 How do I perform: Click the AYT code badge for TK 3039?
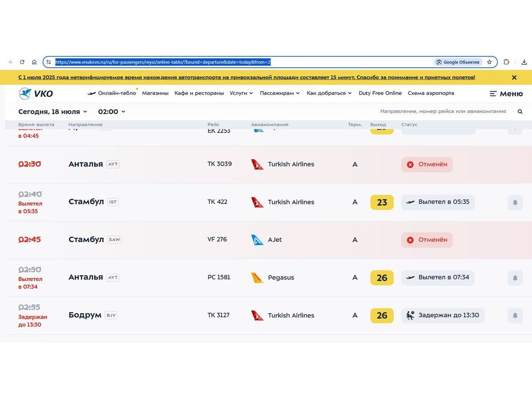[113, 164]
